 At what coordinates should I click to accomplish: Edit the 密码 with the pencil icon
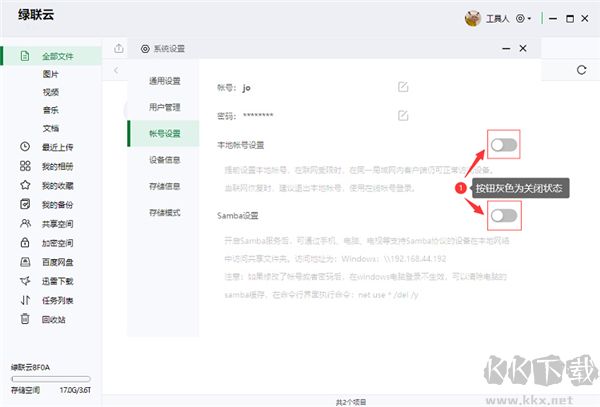[x=403, y=115]
